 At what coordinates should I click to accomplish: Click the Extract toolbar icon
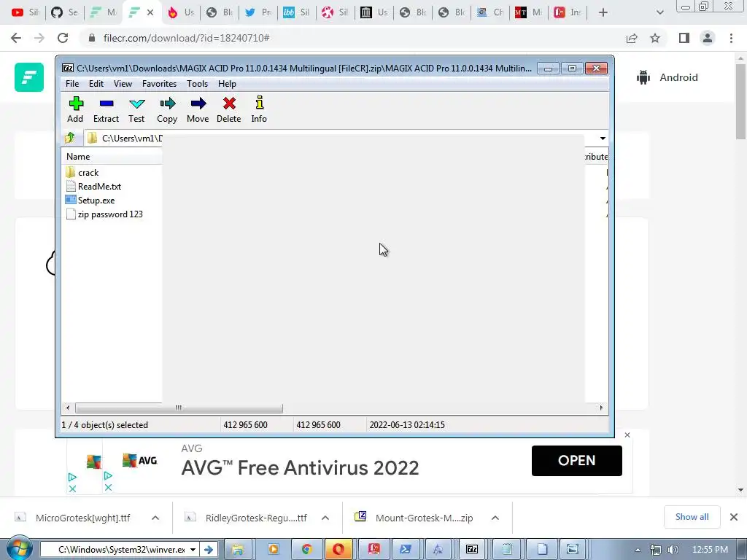point(106,109)
